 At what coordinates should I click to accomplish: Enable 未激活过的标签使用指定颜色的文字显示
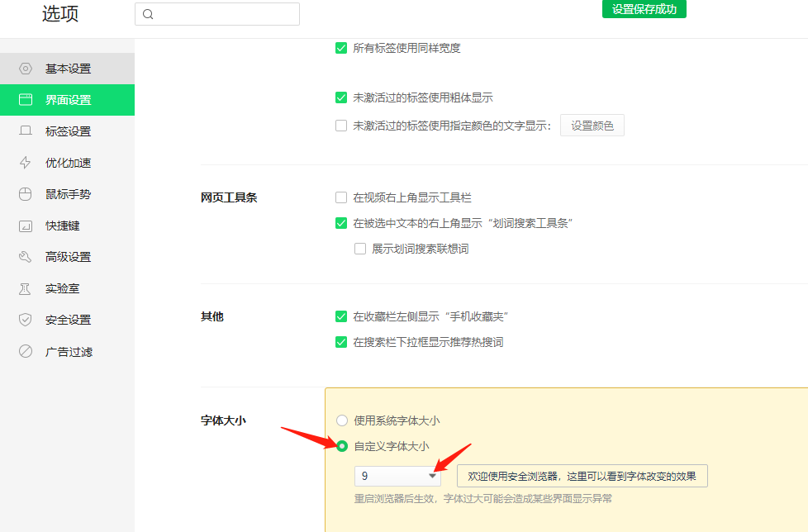(341, 126)
